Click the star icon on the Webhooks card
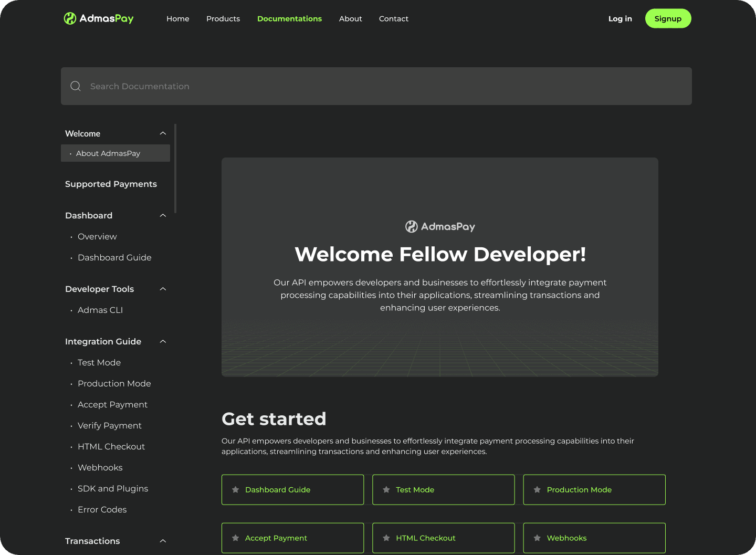Viewport: 756px width, 555px height. point(536,538)
